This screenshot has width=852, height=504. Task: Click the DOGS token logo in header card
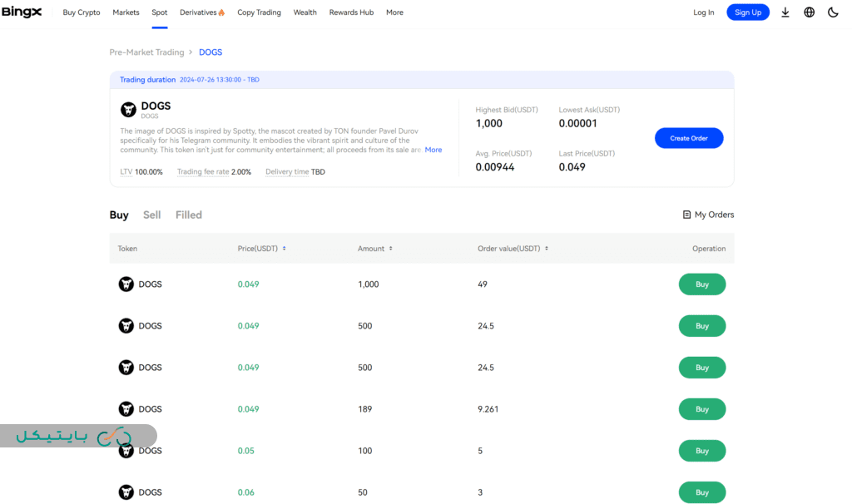point(128,109)
